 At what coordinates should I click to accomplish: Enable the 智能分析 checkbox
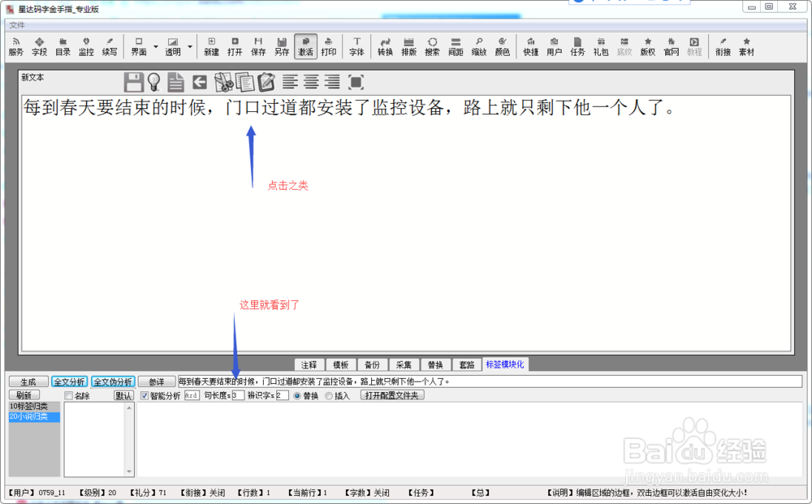144,396
